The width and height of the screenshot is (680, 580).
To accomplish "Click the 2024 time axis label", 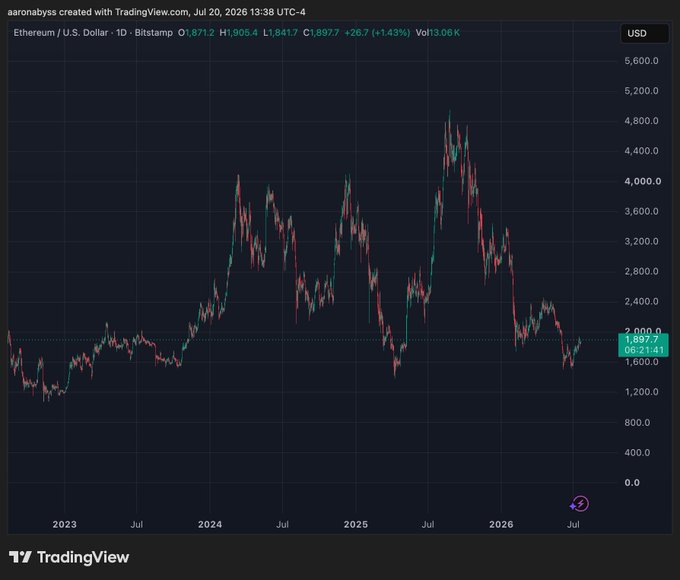I will click(210, 524).
